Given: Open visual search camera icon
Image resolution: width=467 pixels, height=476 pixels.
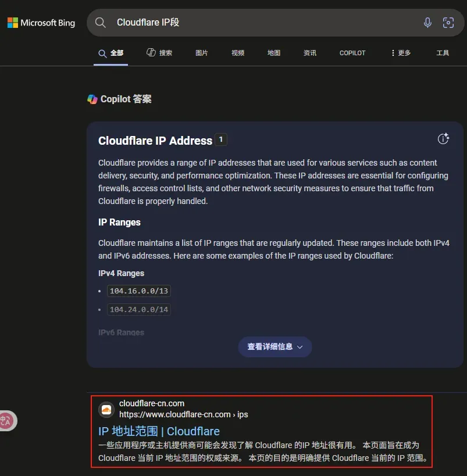Looking at the screenshot, I should [x=448, y=23].
